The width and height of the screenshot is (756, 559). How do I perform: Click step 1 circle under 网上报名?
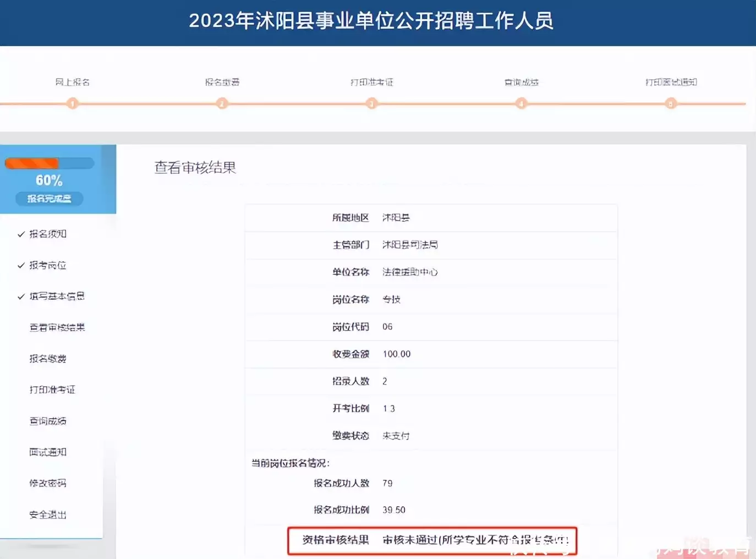(x=73, y=103)
